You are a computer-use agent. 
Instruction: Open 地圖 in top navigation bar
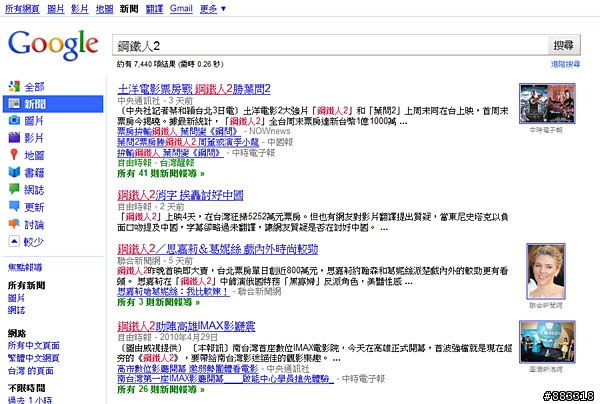[x=104, y=8]
